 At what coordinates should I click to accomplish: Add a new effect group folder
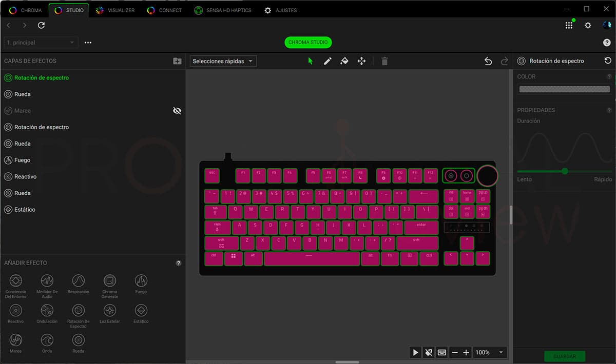click(177, 61)
